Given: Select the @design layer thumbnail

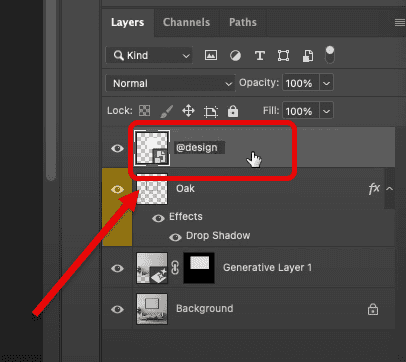Looking at the screenshot, I should tap(152, 148).
